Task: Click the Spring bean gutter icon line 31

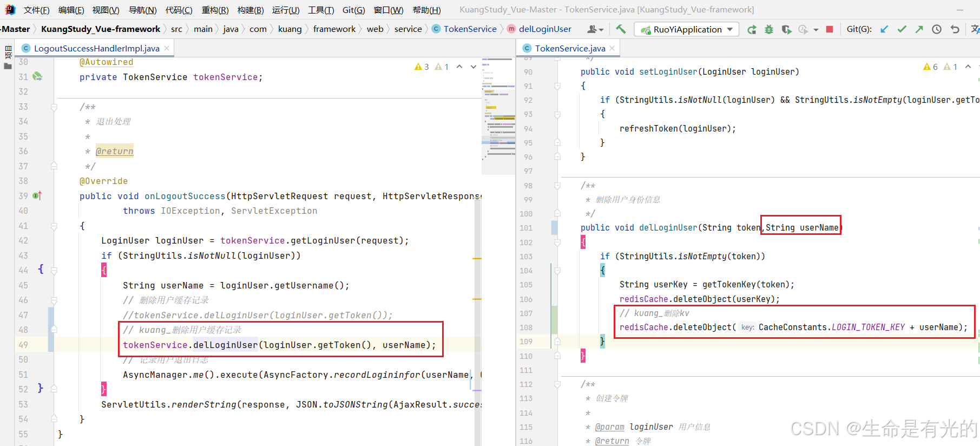Action: pos(37,76)
